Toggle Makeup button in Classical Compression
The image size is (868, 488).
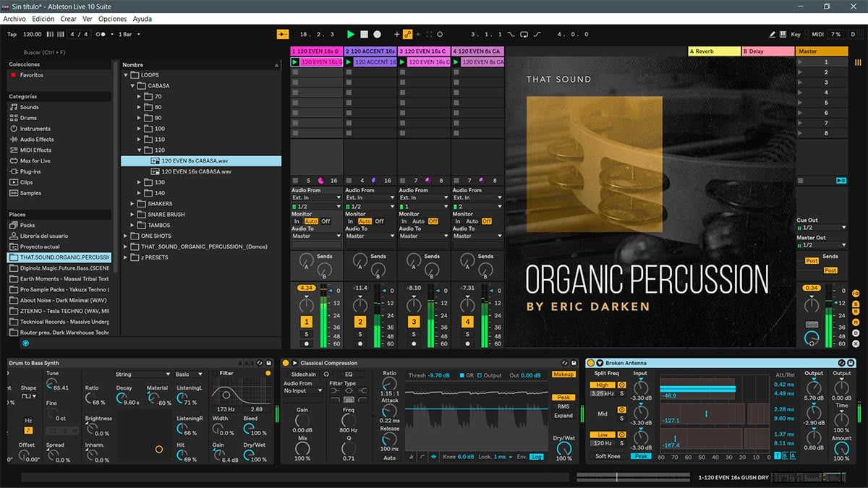click(x=563, y=374)
